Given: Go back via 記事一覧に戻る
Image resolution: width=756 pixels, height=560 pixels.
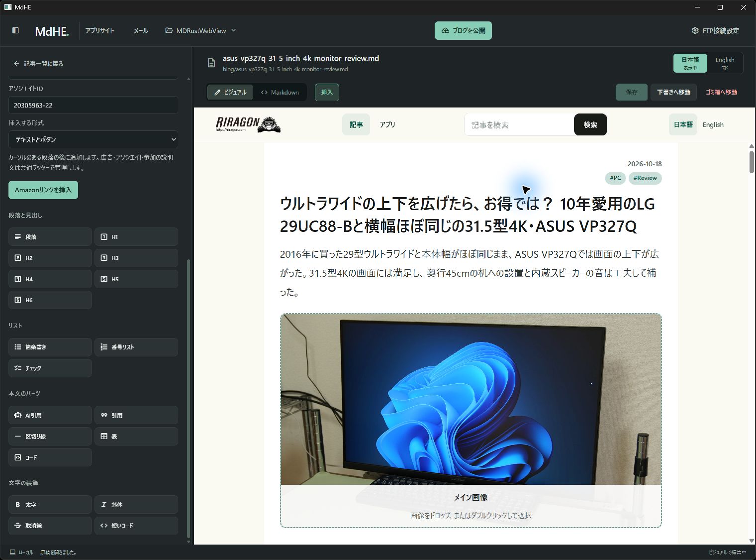Looking at the screenshot, I should click(x=38, y=63).
